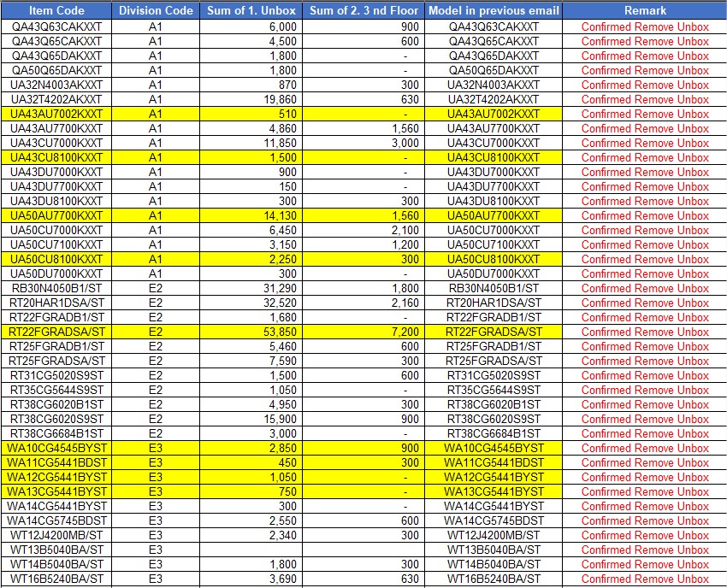727x588 pixels.
Task: Select the Division Code column header
Action: 156,10
